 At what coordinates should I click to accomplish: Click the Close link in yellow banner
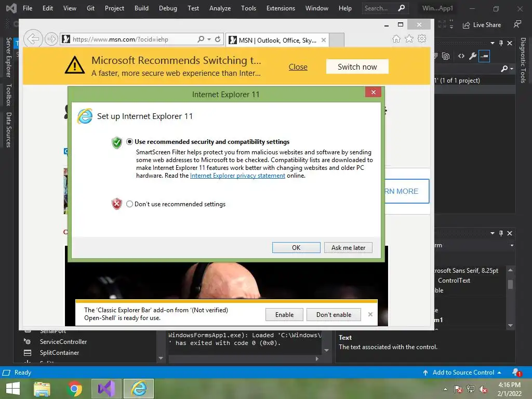coord(298,67)
